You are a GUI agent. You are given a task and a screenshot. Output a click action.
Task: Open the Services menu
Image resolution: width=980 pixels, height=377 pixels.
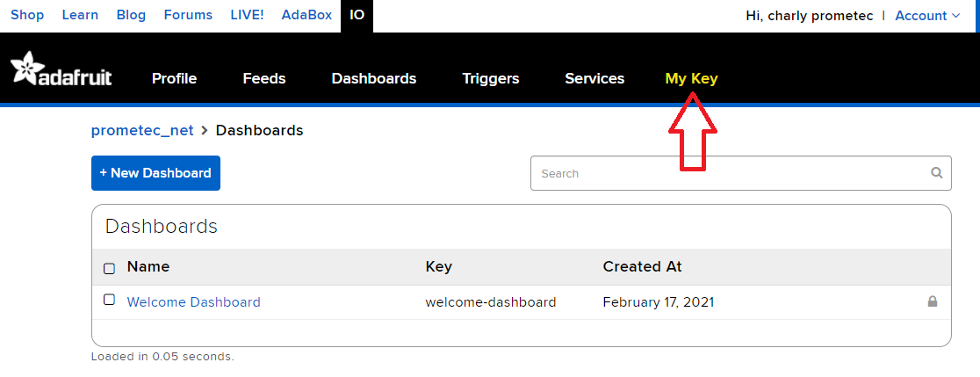(594, 78)
